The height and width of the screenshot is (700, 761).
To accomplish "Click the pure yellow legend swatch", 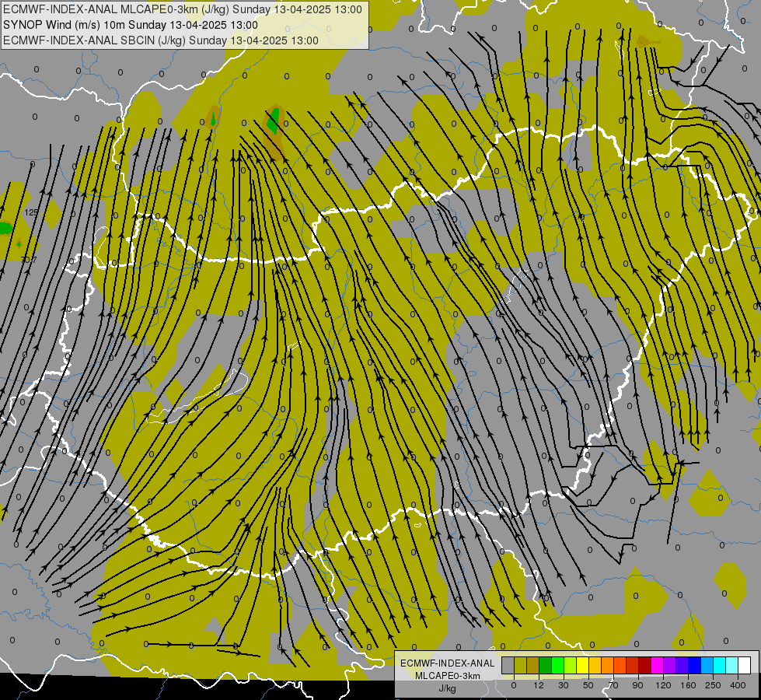I will coord(583,666).
